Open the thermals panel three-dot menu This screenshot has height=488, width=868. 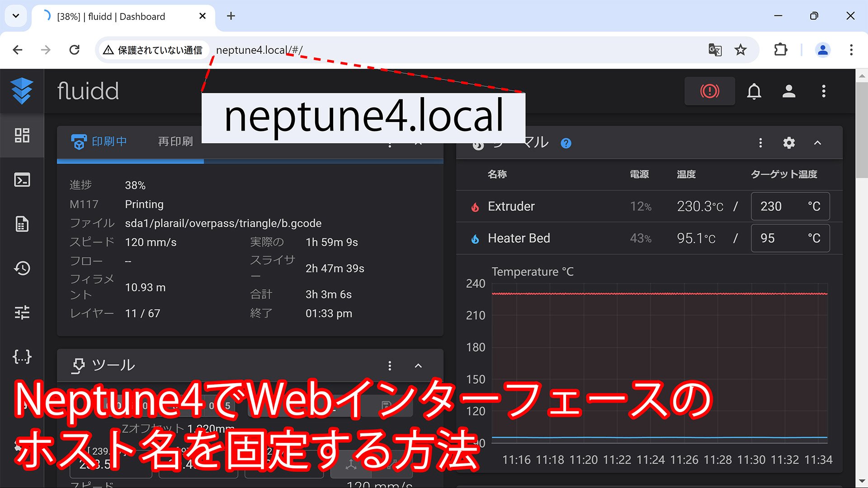click(x=760, y=143)
